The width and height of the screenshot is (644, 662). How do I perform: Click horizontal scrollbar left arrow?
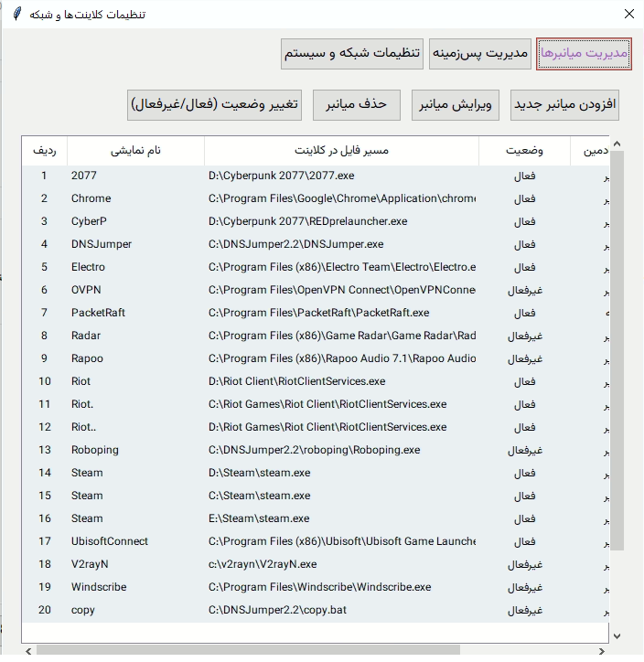coord(28,651)
